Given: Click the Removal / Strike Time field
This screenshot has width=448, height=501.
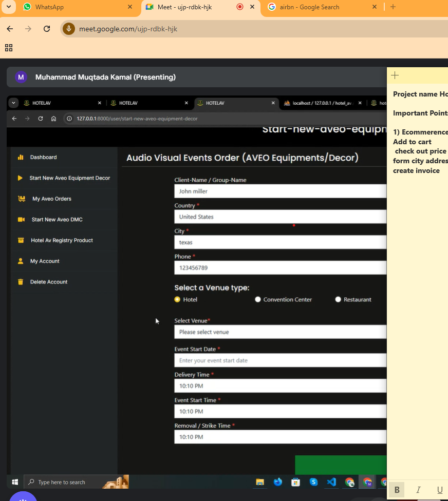Looking at the screenshot, I should 280,437.
